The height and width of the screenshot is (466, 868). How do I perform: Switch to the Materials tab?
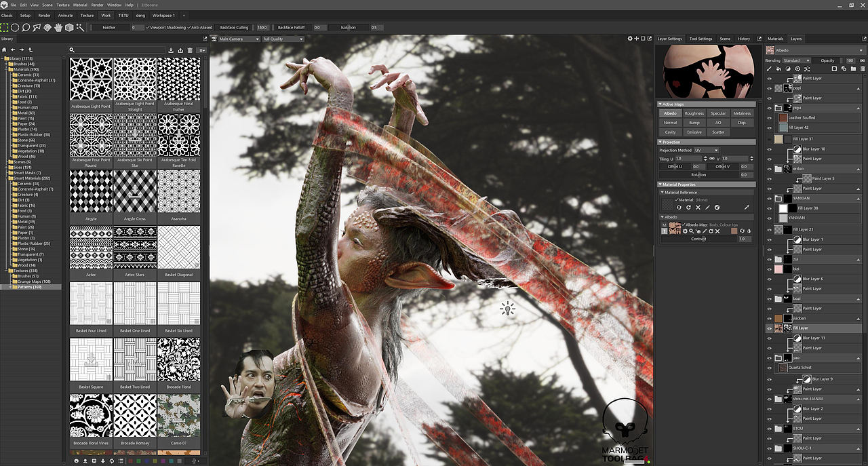coord(775,39)
